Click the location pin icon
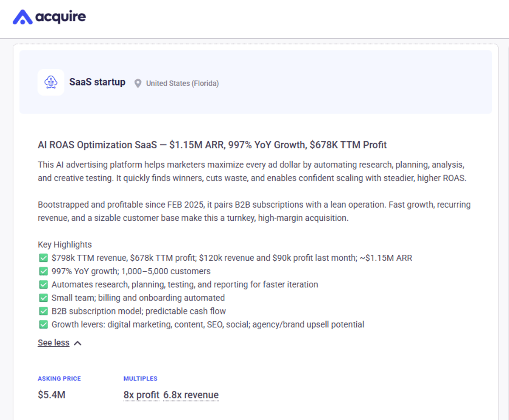Image resolution: width=509 pixels, height=420 pixels. point(137,83)
